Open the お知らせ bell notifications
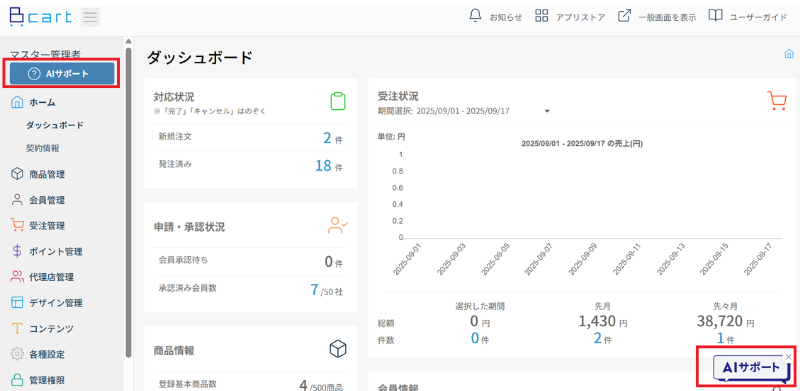The width and height of the screenshot is (800, 391). (x=475, y=16)
